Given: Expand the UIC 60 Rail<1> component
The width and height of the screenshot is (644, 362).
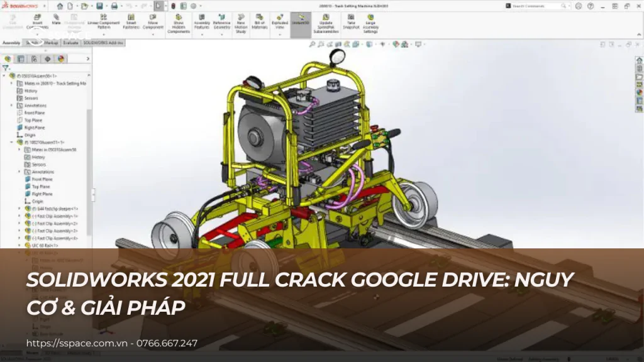Looking at the screenshot, I should (19, 246).
